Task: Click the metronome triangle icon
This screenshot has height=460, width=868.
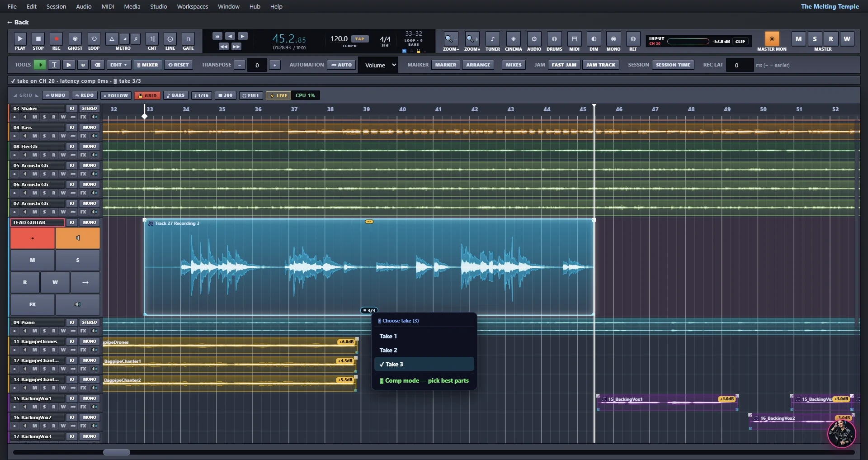Action: [112, 39]
